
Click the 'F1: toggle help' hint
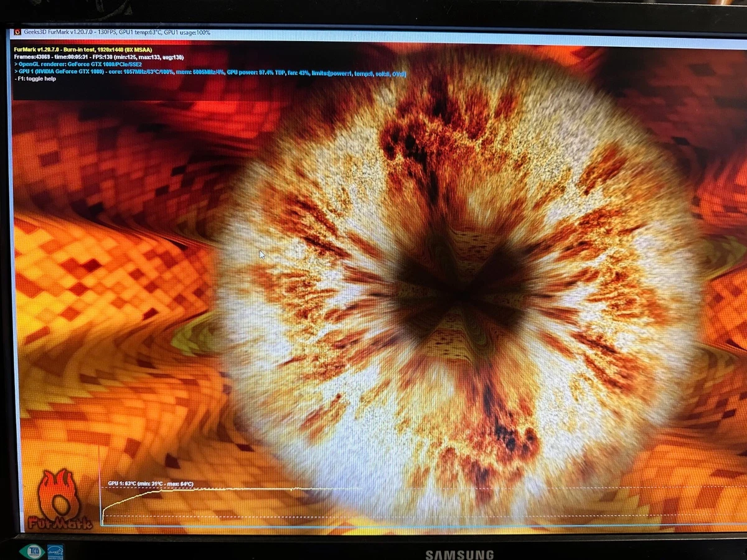[35, 79]
